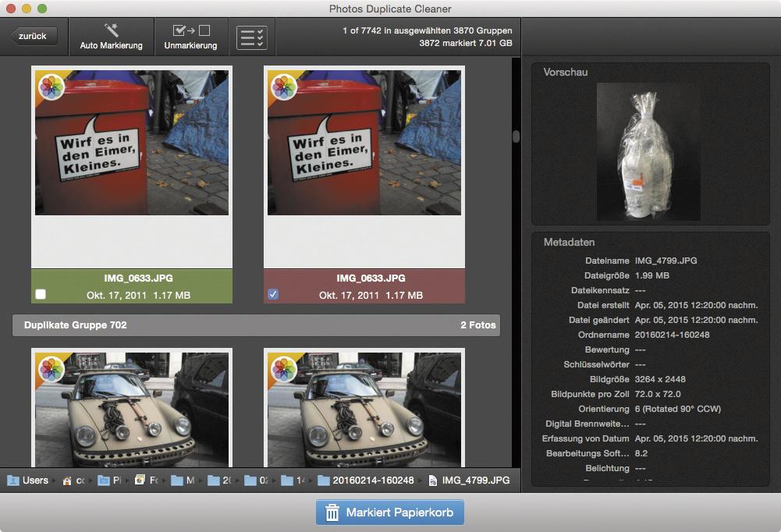
Task: Click the yellow minimize window button
Action: click(27, 9)
